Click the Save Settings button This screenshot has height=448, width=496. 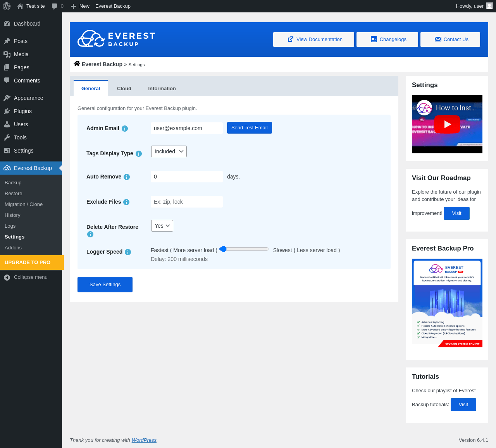105,285
